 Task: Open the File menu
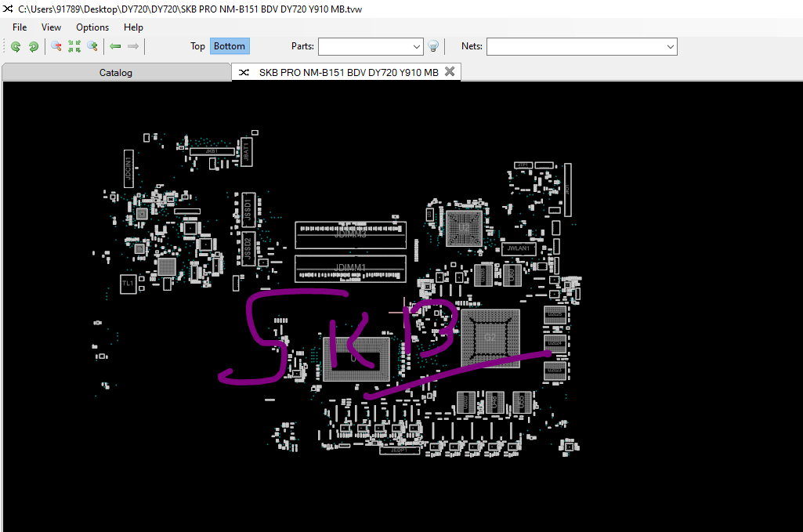click(x=20, y=27)
